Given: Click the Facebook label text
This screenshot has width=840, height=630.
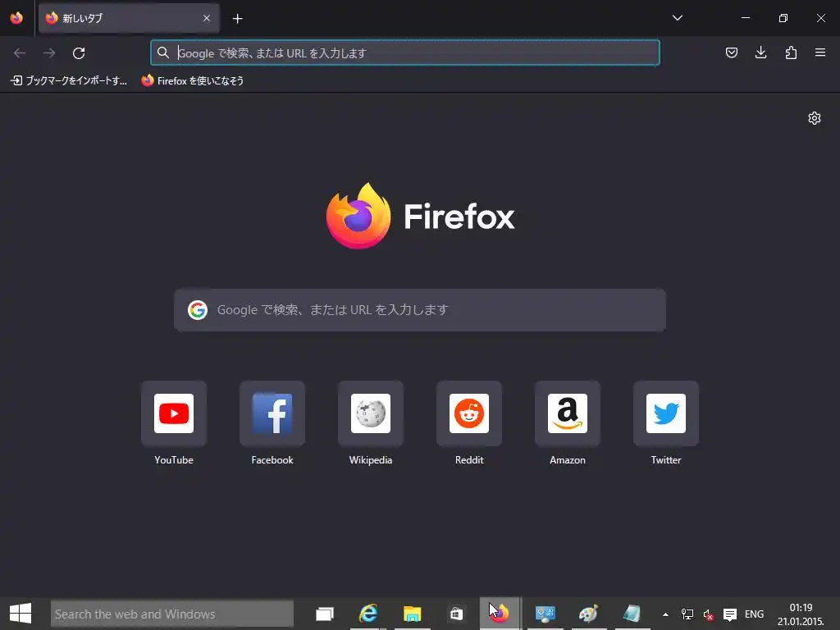Looking at the screenshot, I should [x=272, y=460].
